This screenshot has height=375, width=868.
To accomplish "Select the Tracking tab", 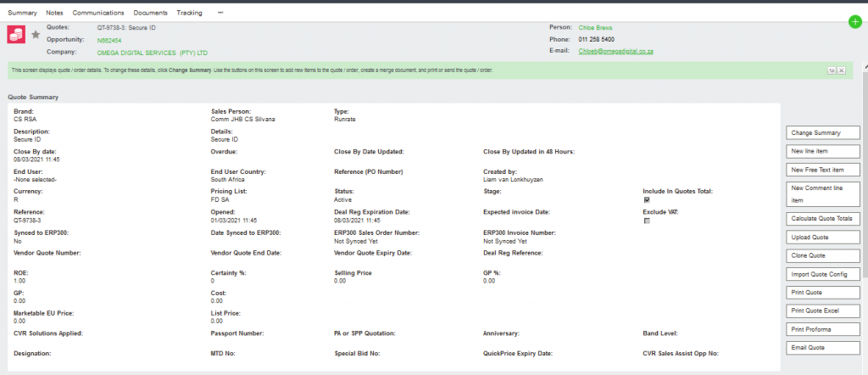I will 189,13.
